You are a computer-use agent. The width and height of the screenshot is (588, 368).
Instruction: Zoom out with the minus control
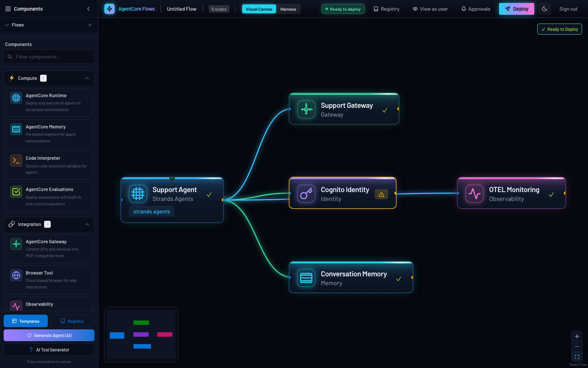coord(577,346)
